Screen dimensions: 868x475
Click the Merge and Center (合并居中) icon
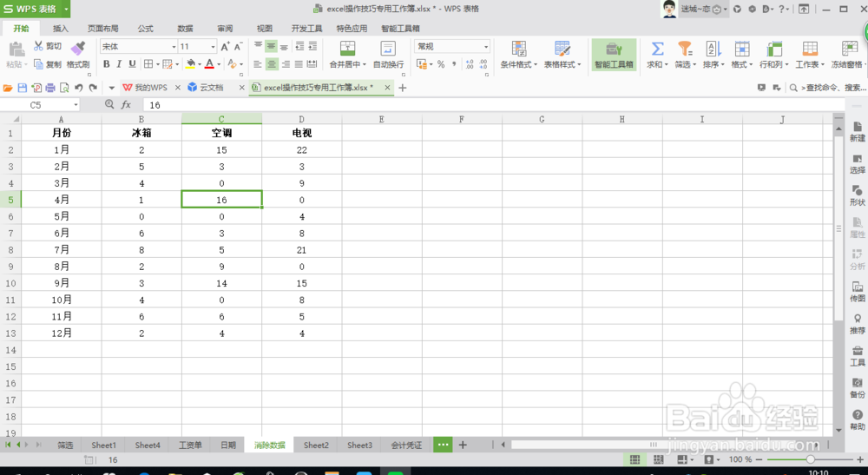[348, 49]
